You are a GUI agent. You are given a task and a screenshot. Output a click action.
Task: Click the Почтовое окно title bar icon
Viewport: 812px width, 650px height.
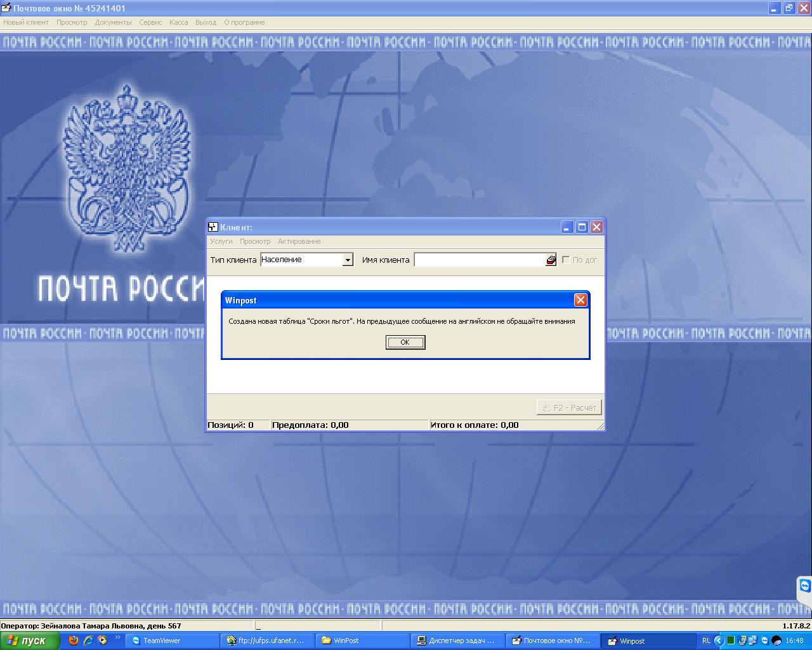6,8
